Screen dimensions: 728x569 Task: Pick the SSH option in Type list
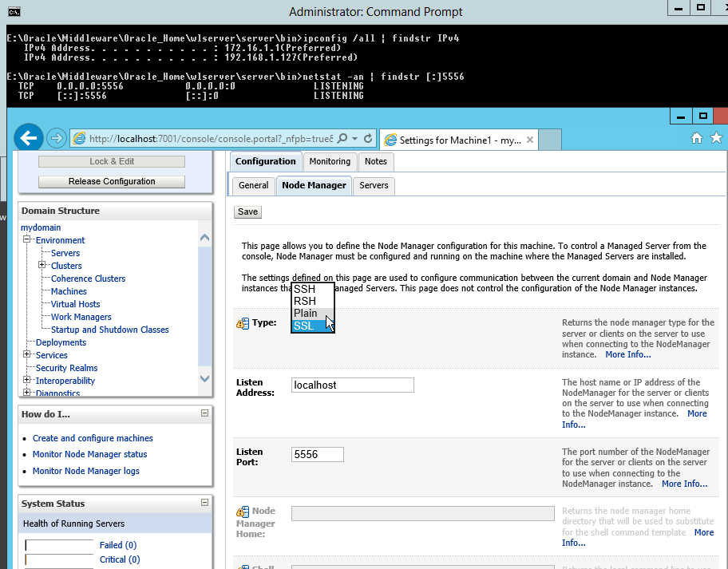(x=305, y=289)
